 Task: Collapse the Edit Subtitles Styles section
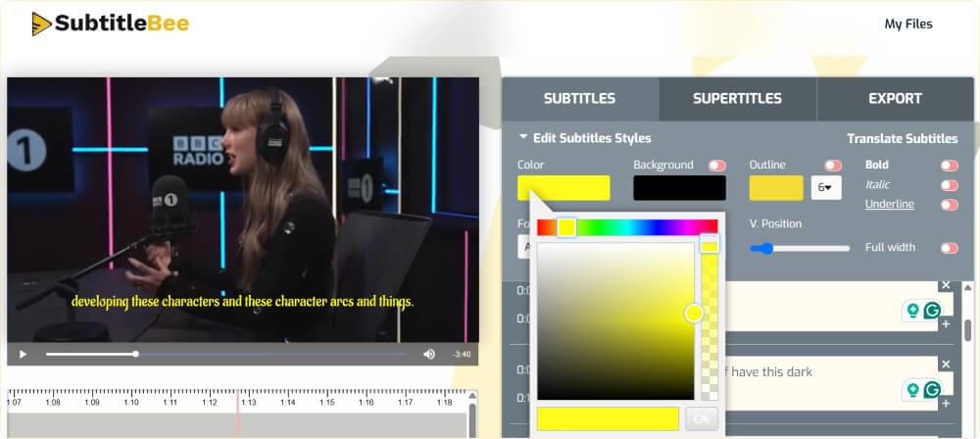pos(524,138)
